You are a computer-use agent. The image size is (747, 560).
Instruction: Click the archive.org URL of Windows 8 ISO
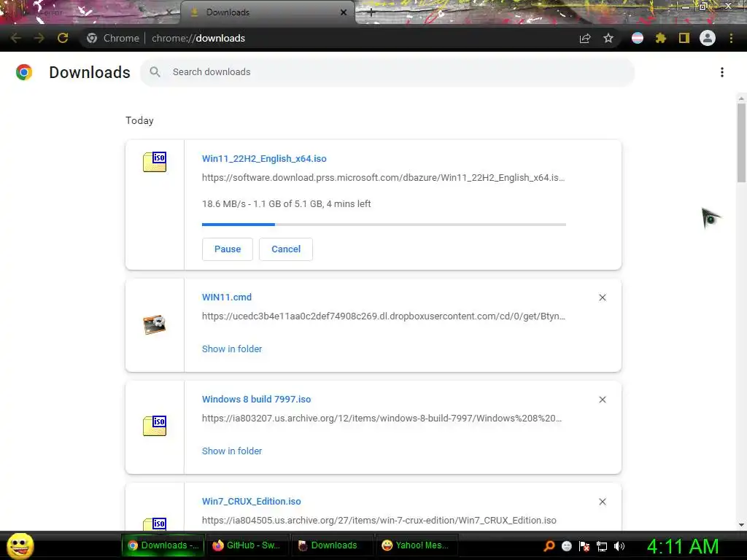[x=382, y=418]
